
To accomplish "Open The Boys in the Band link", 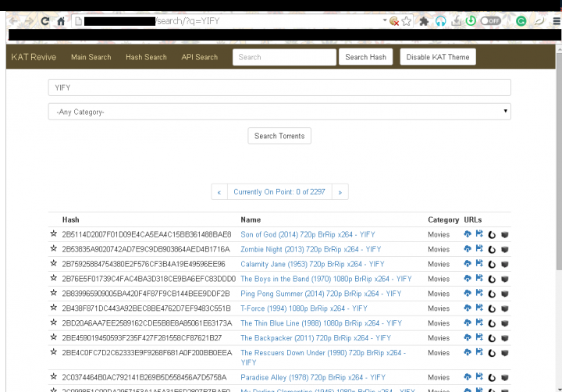I will pyautogui.click(x=326, y=279).
